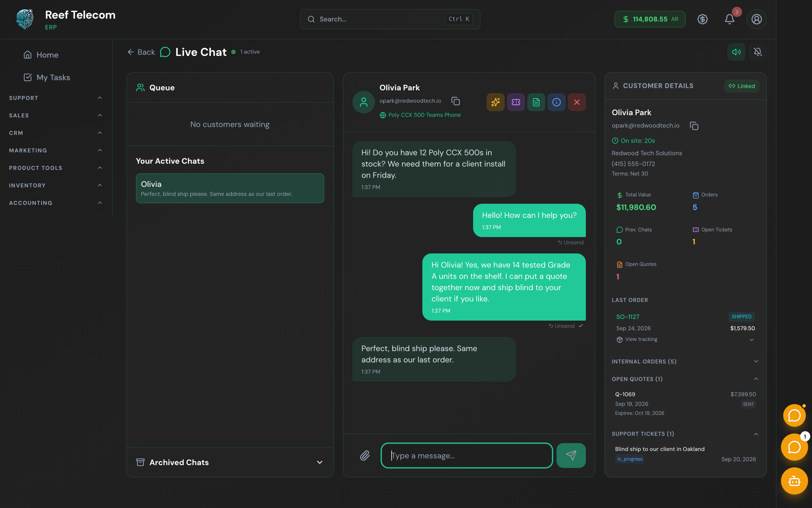Open the green document quote icon
Image resolution: width=812 pixels, height=508 pixels.
(x=536, y=102)
